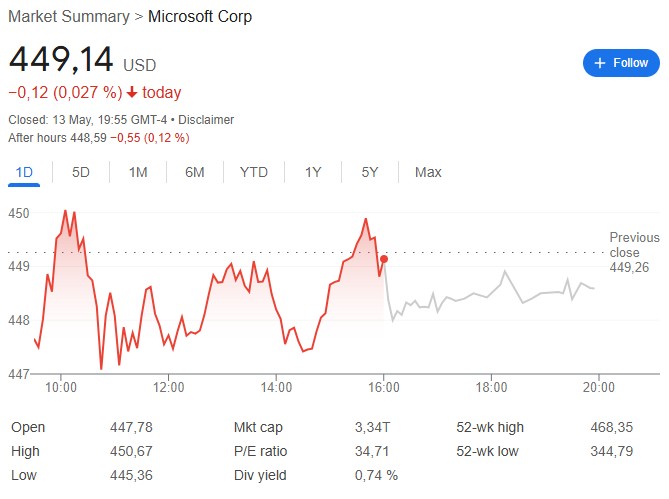Viewport: 669px width, 499px height.
Task: Switch to 1Y chart view
Action: pos(313,172)
